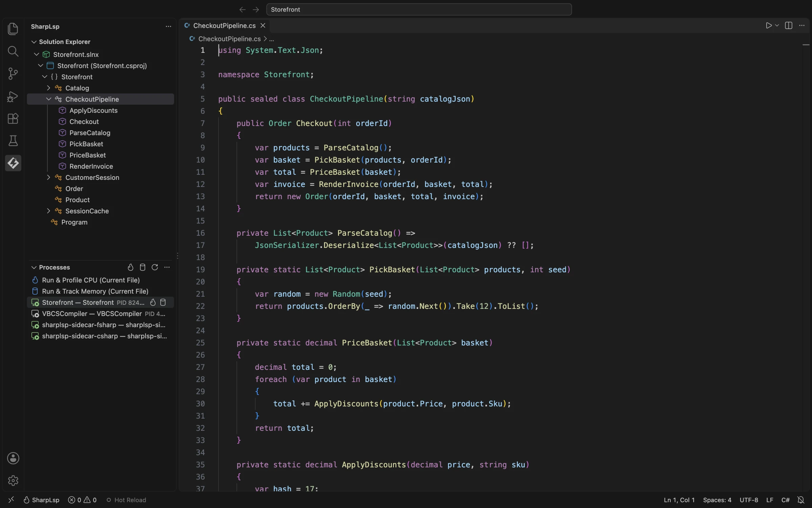Viewport: 812px width, 508px height.
Task: Select the CheckoutPipeline.cs editor tab
Action: coord(224,26)
